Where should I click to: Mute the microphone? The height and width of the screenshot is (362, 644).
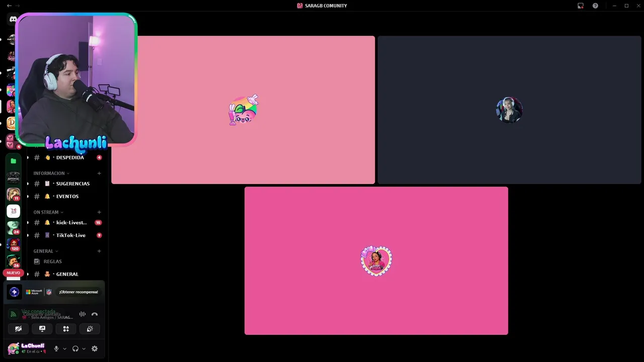[x=56, y=348]
